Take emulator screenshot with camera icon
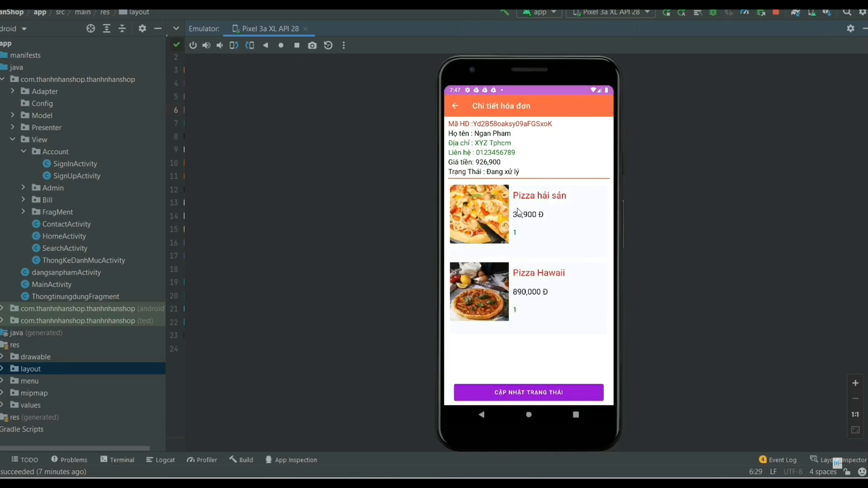868x488 pixels. coord(312,45)
